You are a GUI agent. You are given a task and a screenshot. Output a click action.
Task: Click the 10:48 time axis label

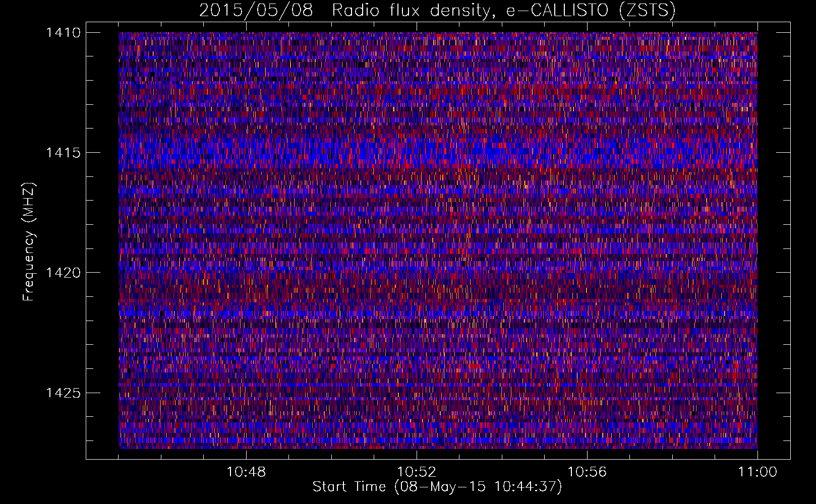tap(246, 472)
